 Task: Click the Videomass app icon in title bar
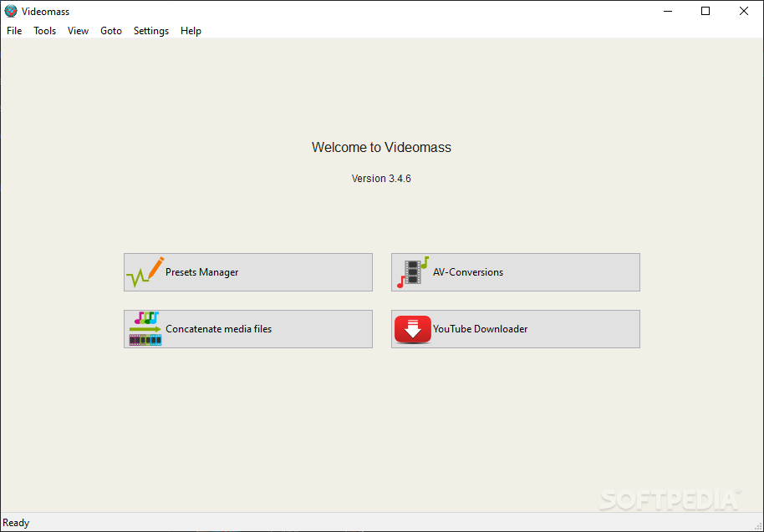[x=11, y=11]
